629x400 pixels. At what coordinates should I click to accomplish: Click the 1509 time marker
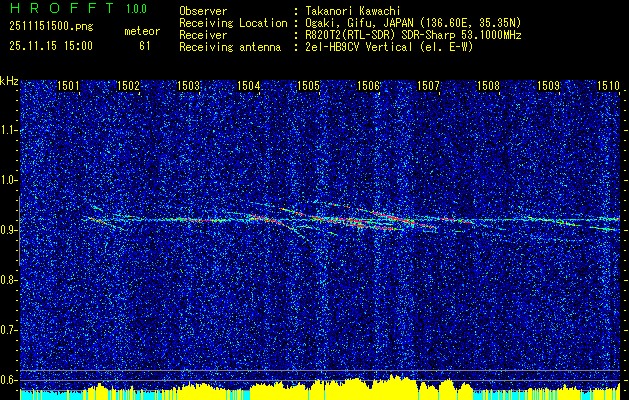pyautogui.click(x=548, y=85)
